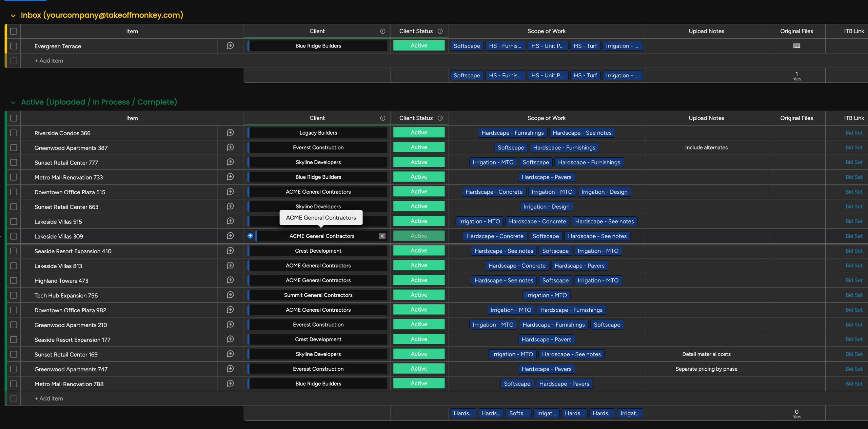Click Active group Original Files column header
Screen dimensions: 868x429
click(796, 118)
